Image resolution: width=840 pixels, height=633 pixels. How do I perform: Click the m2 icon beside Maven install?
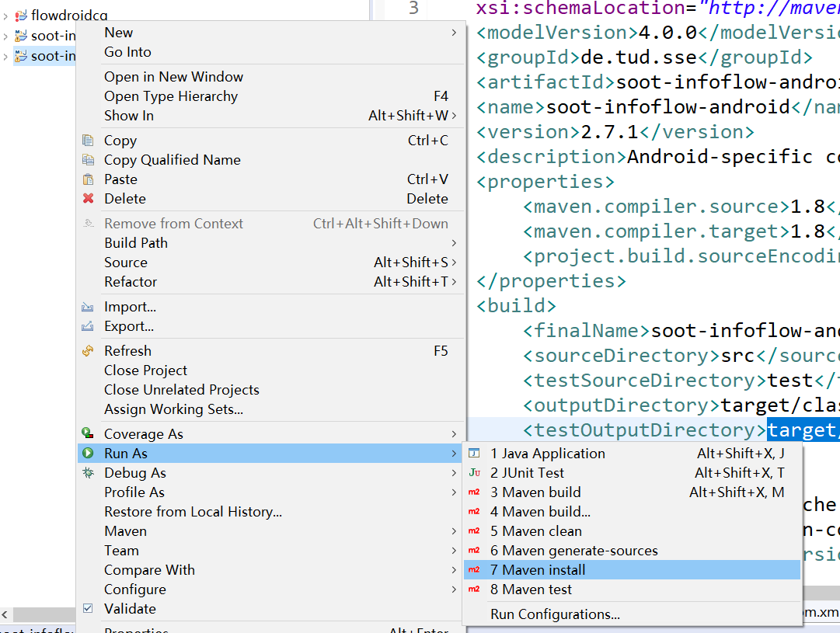(x=474, y=569)
